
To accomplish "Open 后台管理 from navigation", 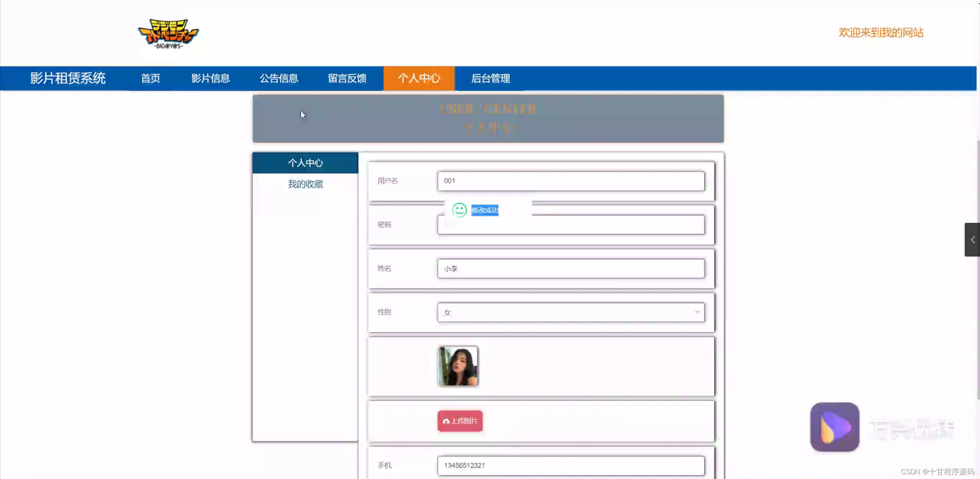I will pos(491,78).
